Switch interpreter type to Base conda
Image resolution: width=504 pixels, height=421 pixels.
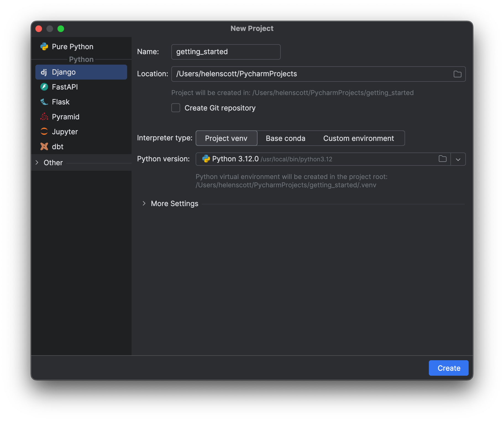pyautogui.click(x=285, y=138)
